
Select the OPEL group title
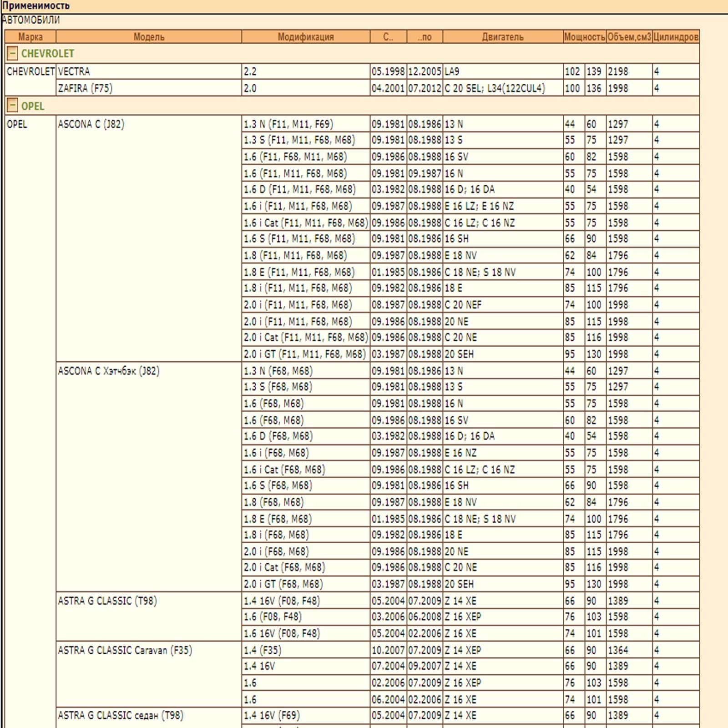pyautogui.click(x=33, y=106)
